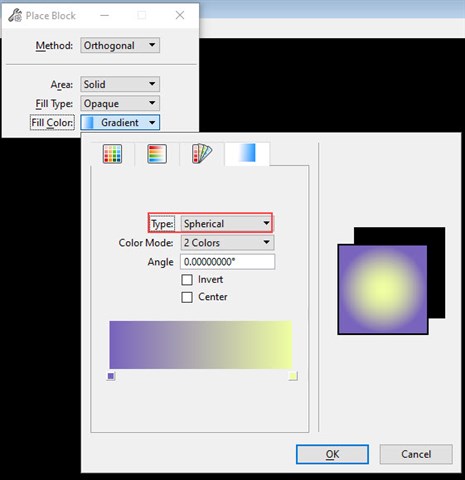Click the Area label
This screenshot has width=465, height=480.
click(x=62, y=84)
